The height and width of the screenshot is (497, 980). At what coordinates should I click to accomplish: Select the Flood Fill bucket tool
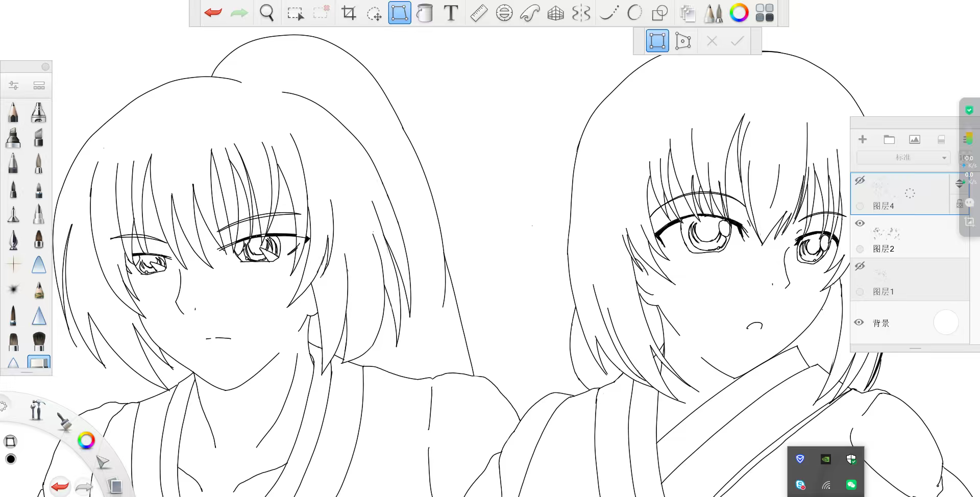[x=424, y=13]
